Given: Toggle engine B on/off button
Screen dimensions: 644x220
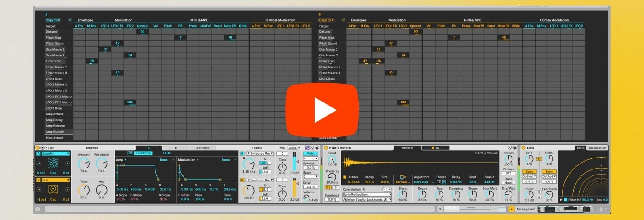Looking at the screenshot, I should pyautogui.click(x=39, y=180).
